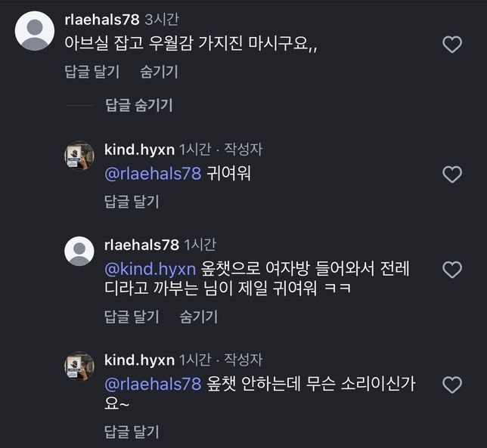Open kind.hyxn's avatar on the last reply
Screen dimensions: 487x448
point(79,366)
